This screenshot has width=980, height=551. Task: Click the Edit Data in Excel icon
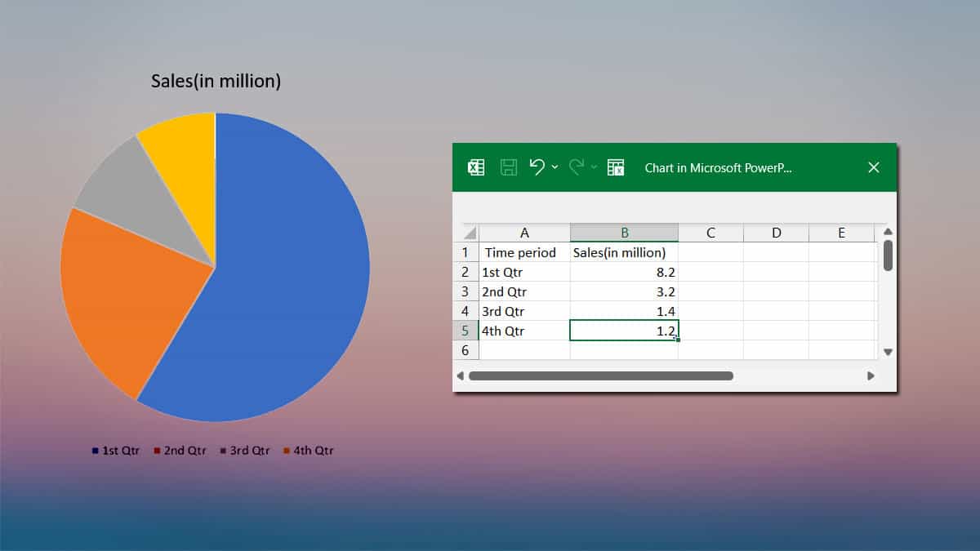click(x=617, y=167)
